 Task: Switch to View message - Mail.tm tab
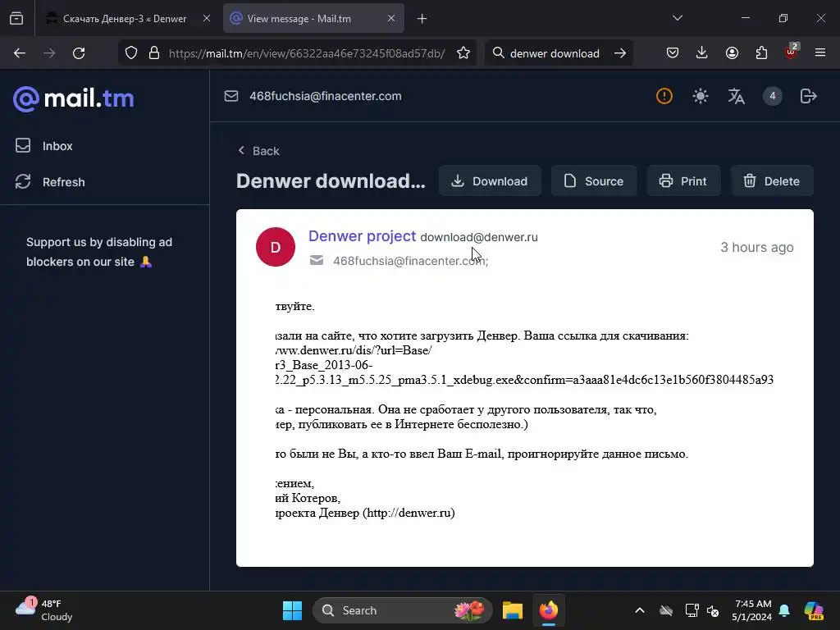313,19
